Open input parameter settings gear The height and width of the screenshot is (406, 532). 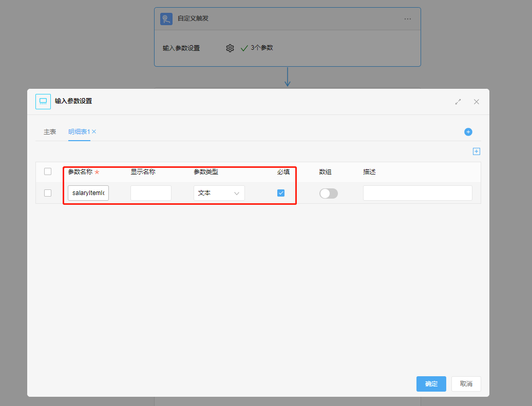point(230,48)
